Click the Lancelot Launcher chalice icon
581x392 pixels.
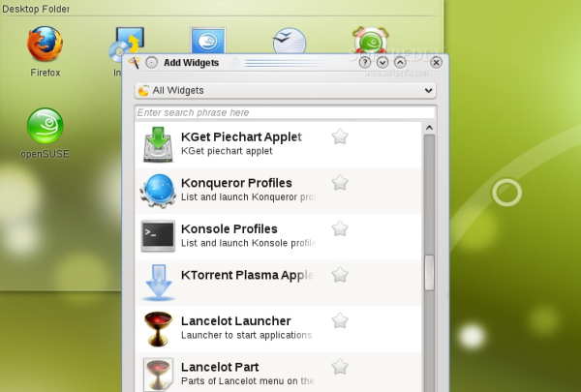coord(158,329)
